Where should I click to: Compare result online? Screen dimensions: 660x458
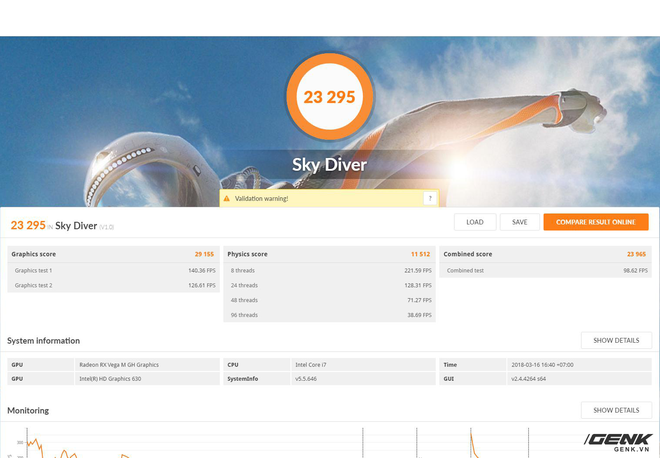(x=596, y=222)
